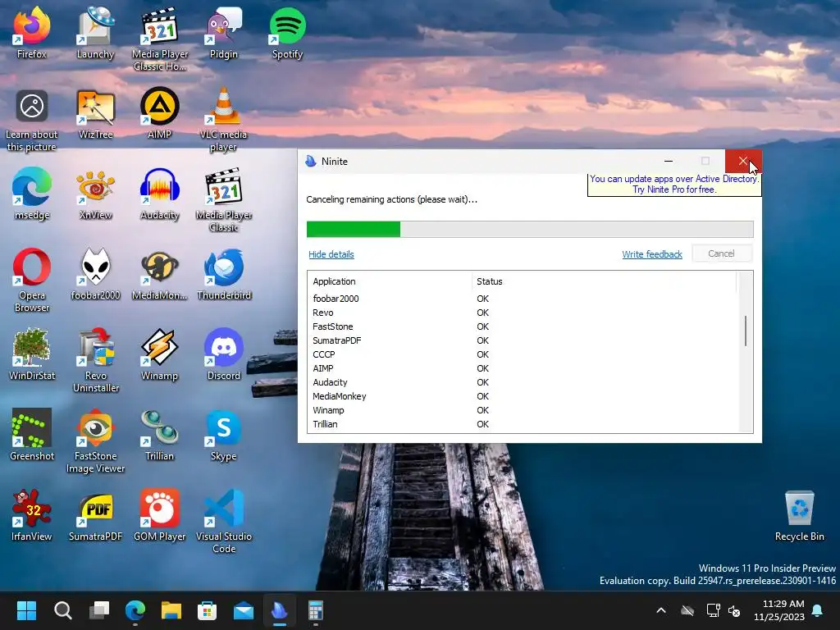Screen dimensions: 840x630
Task: Open Microsoft Store from taskbar
Action: [208, 610]
